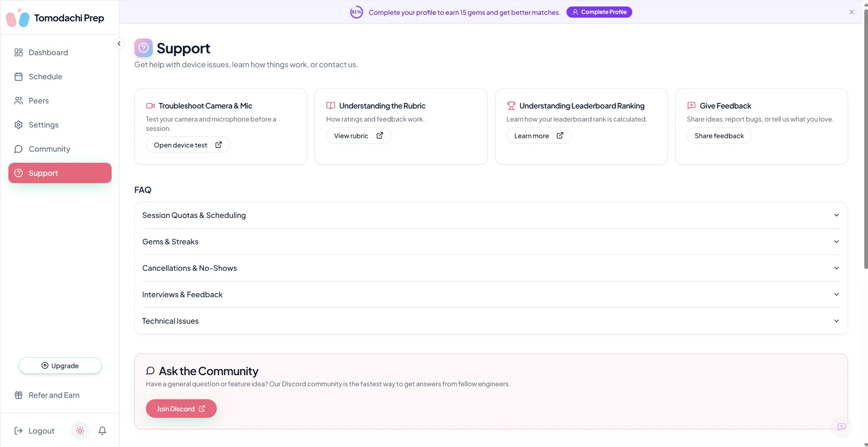Screen dimensions: 868x447
Task: Click the Tomodachi Prep logo
Action: [x=55, y=18]
